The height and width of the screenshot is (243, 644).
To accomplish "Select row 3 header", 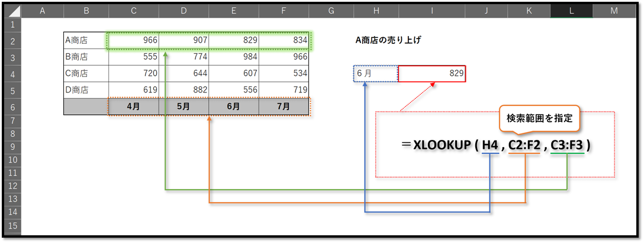I will (12, 57).
